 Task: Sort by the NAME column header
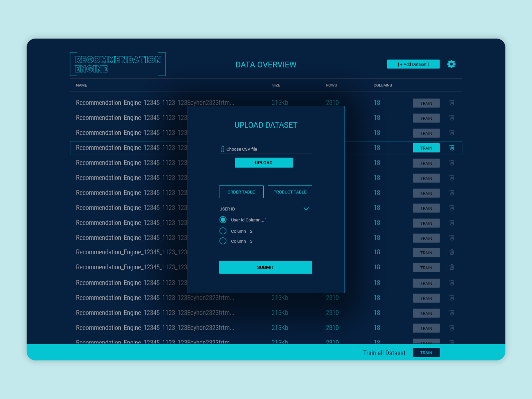point(81,85)
